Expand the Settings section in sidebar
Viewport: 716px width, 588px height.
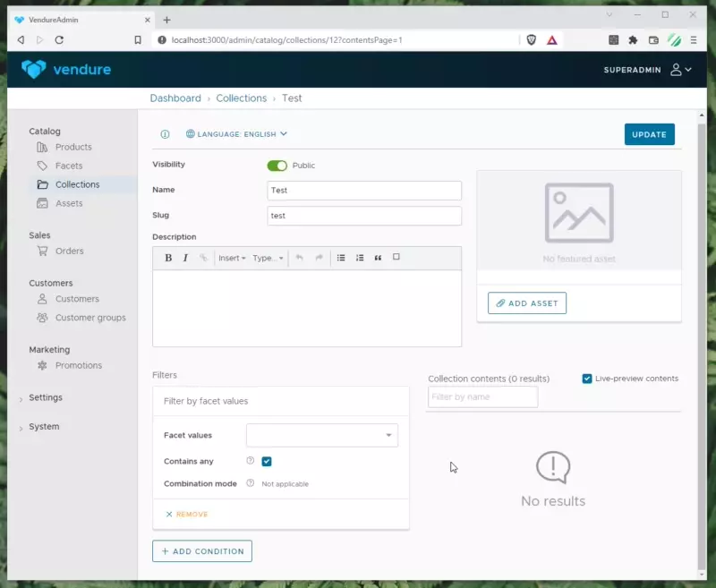click(x=45, y=397)
